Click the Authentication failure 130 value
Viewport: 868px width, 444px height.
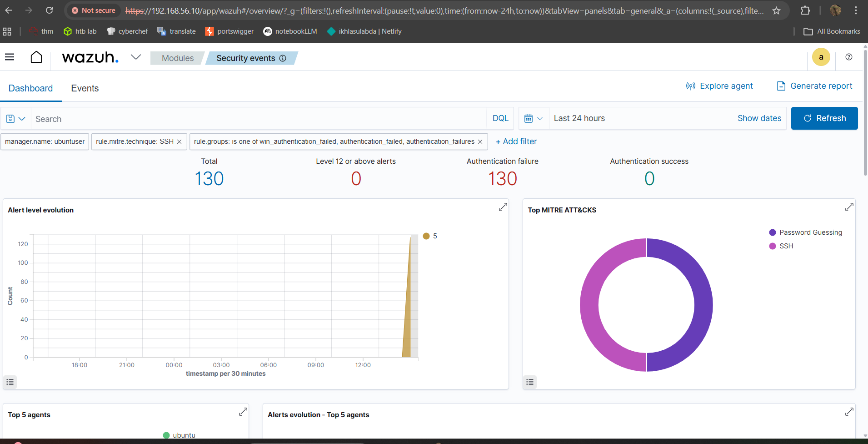(x=503, y=178)
